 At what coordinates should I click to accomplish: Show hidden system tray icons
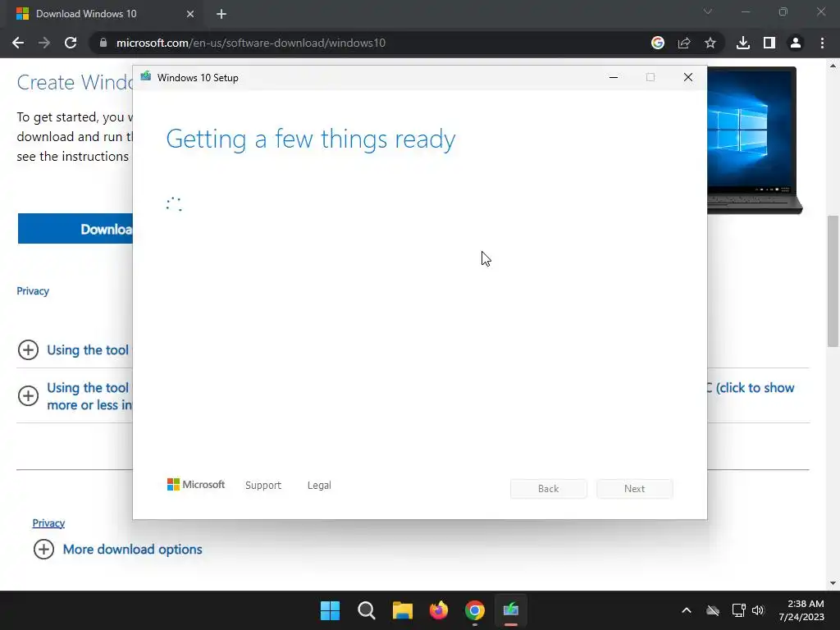click(687, 610)
